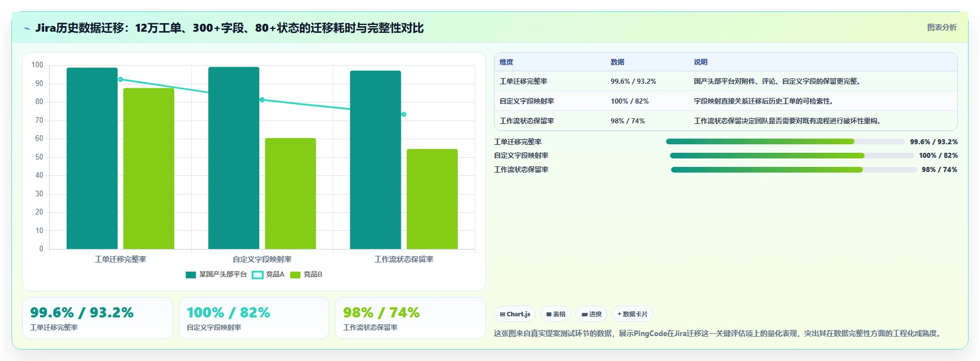Select the 数据 column header

click(617, 62)
